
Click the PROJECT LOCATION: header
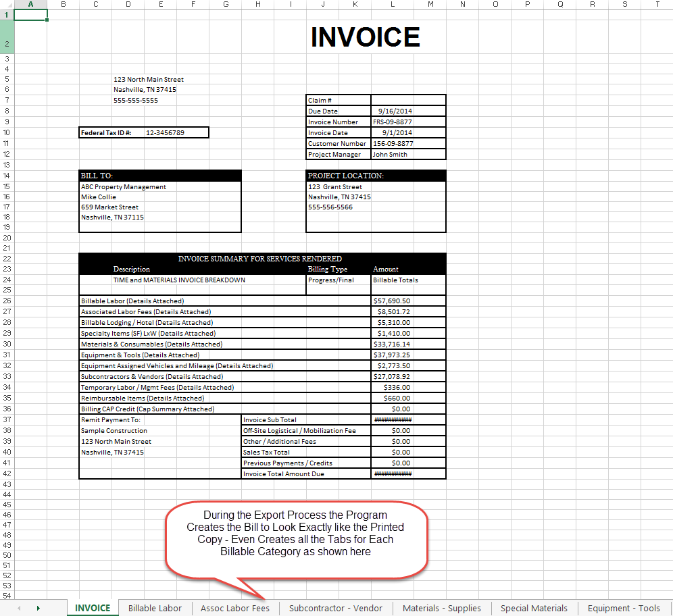pyautogui.click(x=376, y=176)
